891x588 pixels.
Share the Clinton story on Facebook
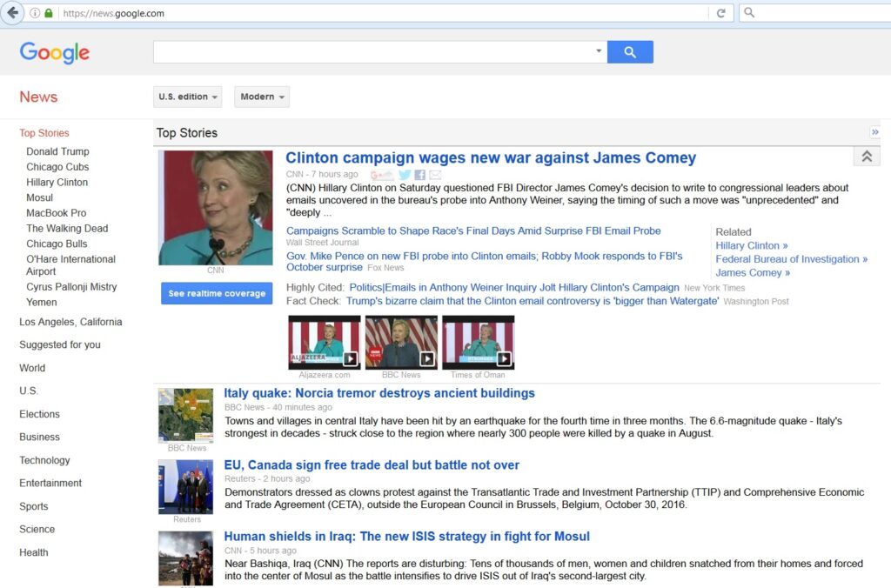pyautogui.click(x=420, y=175)
